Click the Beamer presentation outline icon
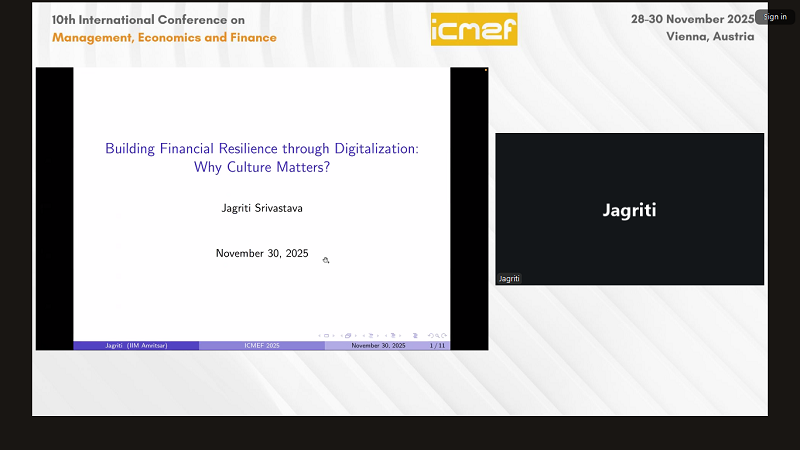The height and width of the screenshot is (450, 800). [416, 336]
